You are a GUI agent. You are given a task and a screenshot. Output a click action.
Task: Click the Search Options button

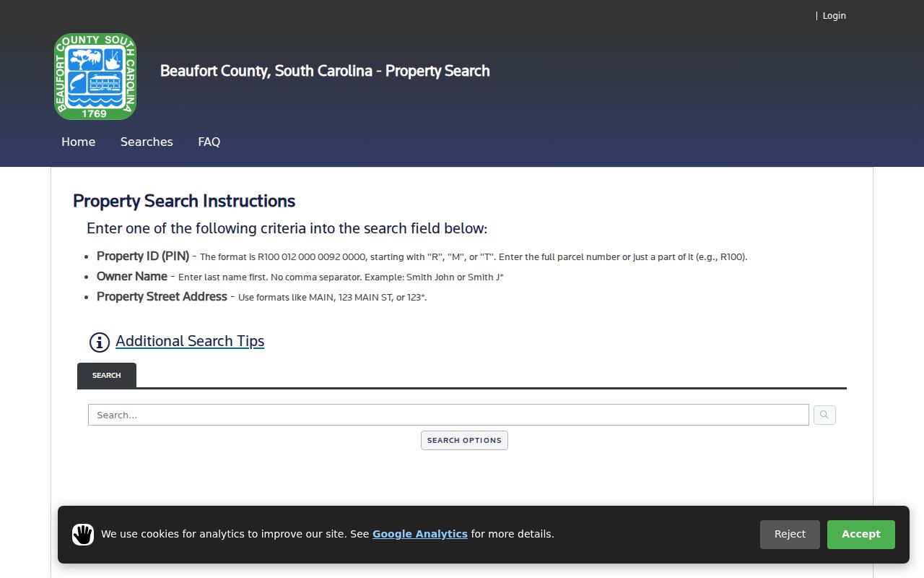coord(464,440)
